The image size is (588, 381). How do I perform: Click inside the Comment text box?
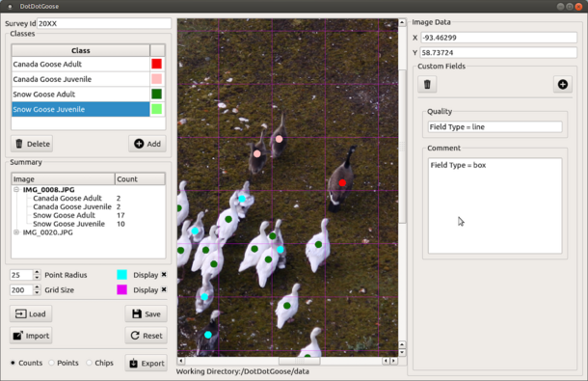pos(495,205)
